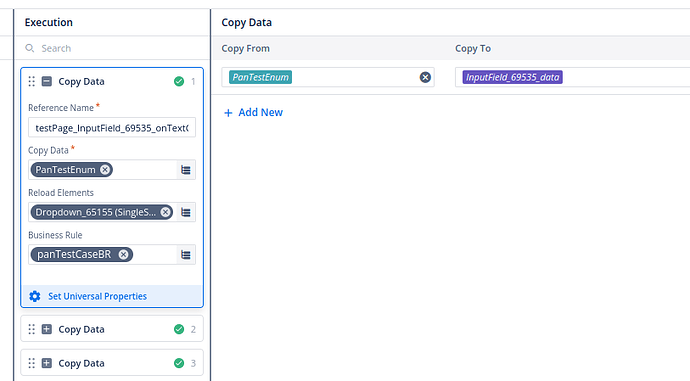
Task: Select the Copy Data 3 step title
Action: point(81,363)
